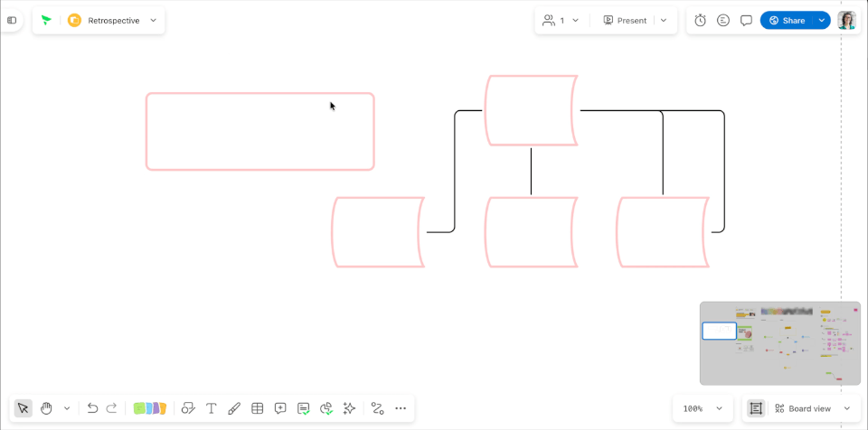Select the pen drawing tool
The image size is (868, 430).
pyautogui.click(x=233, y=408)
